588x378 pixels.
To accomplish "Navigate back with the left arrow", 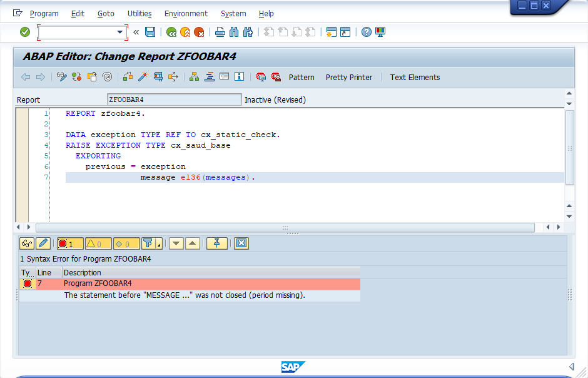I will tap(26, 77).
